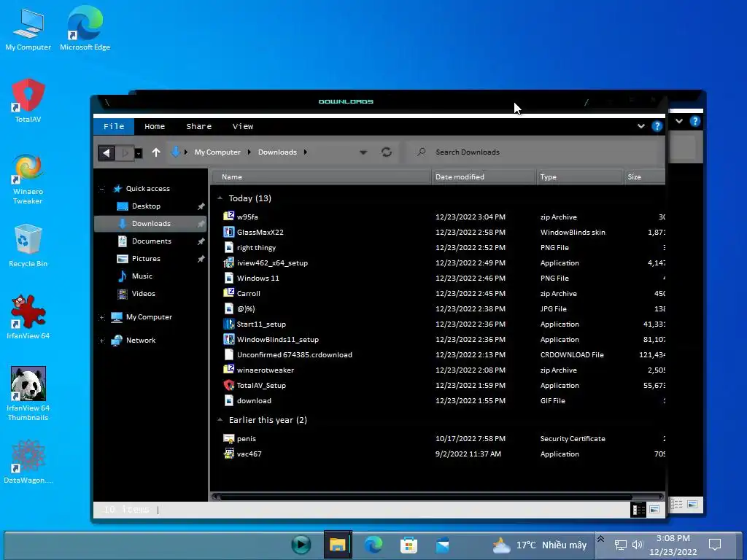
Task: Expand the Network tree node
Action: (101, 341)
